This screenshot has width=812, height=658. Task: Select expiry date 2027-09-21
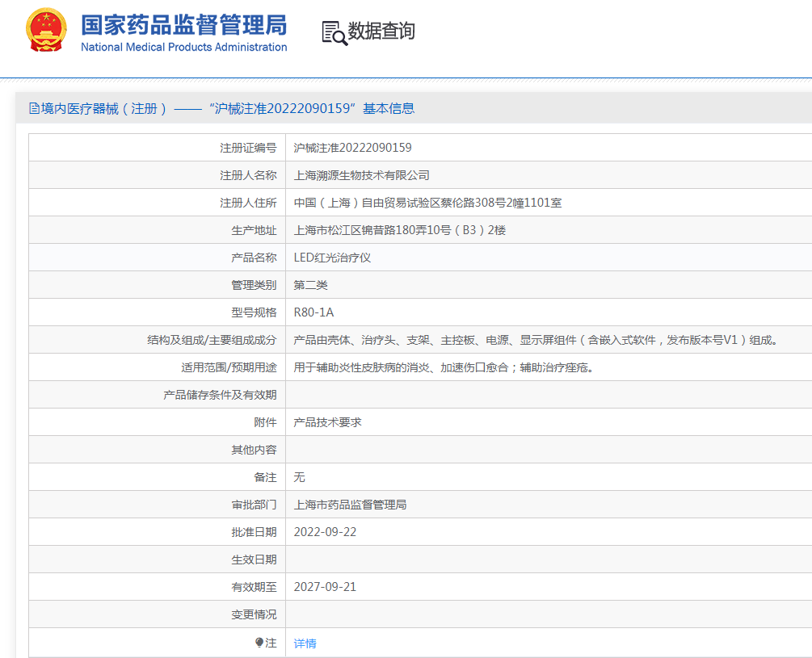326,587
